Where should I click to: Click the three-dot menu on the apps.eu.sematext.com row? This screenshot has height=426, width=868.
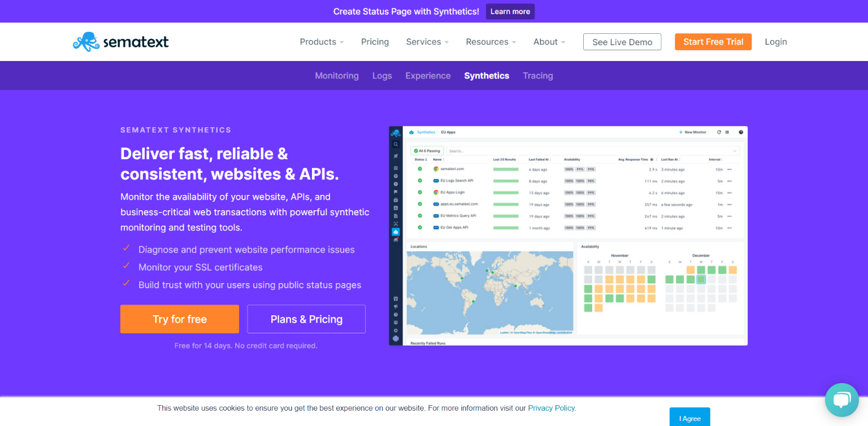coord(729,205)
